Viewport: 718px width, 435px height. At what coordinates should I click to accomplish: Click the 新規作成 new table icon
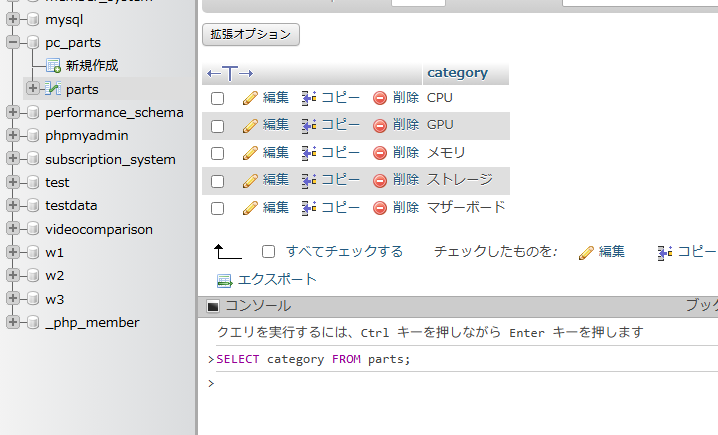(53, 66)
